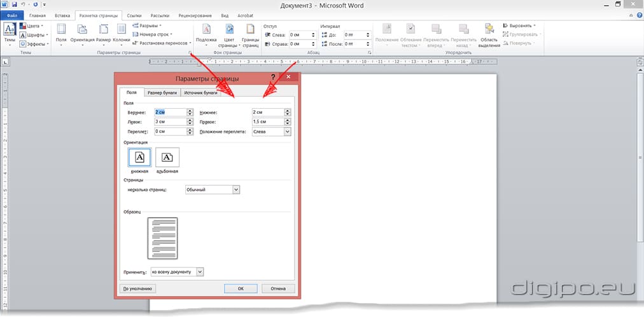Expand Положение переплета dropdown
Viewport: 644px width, 324px height.
(287, 131)
